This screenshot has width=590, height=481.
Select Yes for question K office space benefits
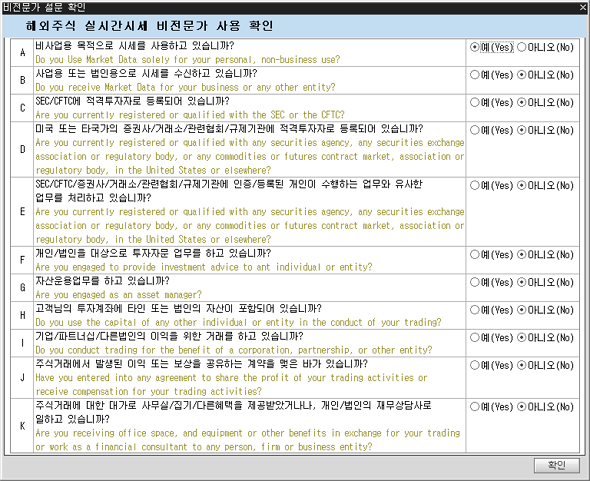click(491, 407)
